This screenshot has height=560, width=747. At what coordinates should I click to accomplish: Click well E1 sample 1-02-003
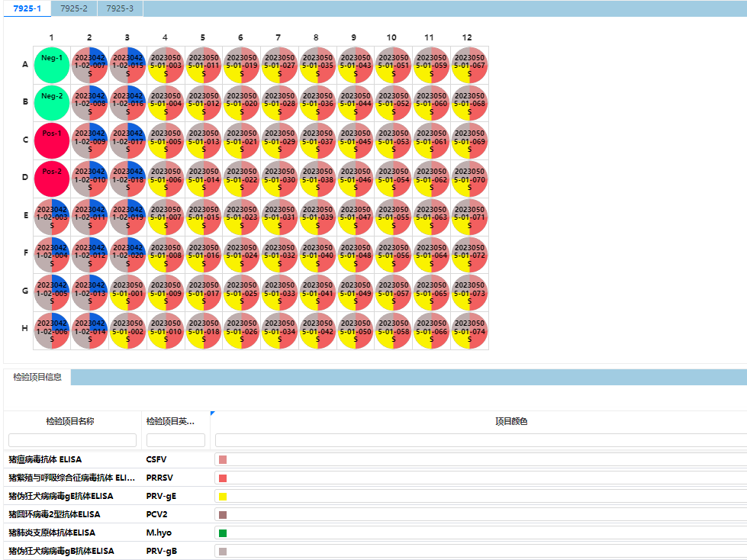pyautogui.click(x=52, y=217)
